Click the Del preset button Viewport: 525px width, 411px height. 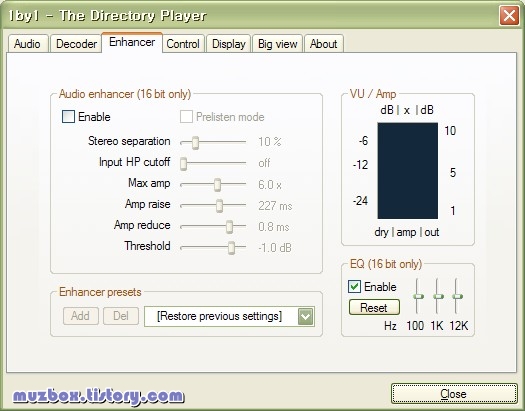[121, 316]
